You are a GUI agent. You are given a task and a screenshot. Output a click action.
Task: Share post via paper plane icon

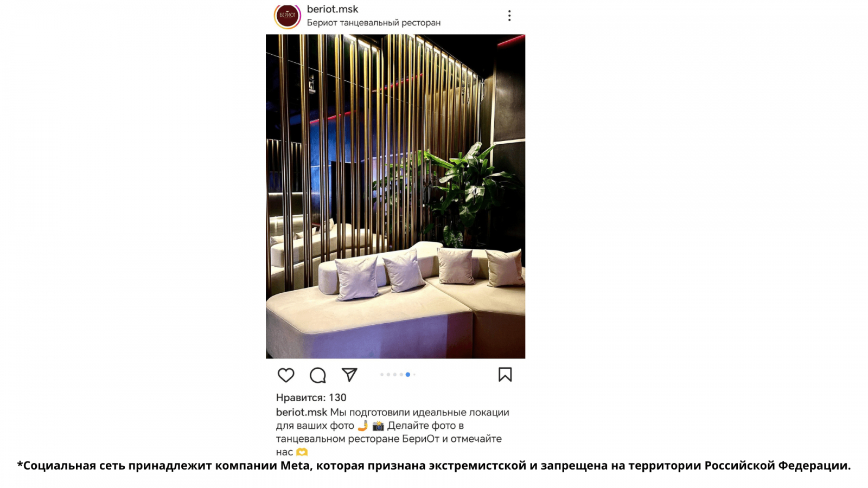[x=349, y=375]
